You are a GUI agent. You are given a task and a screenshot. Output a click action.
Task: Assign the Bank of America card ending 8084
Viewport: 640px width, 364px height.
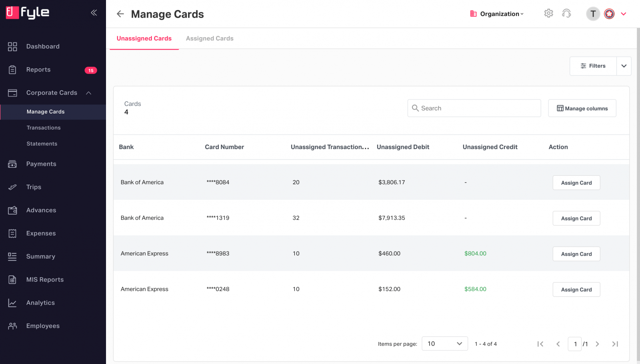pyautogui.click(x=576, y=183)
